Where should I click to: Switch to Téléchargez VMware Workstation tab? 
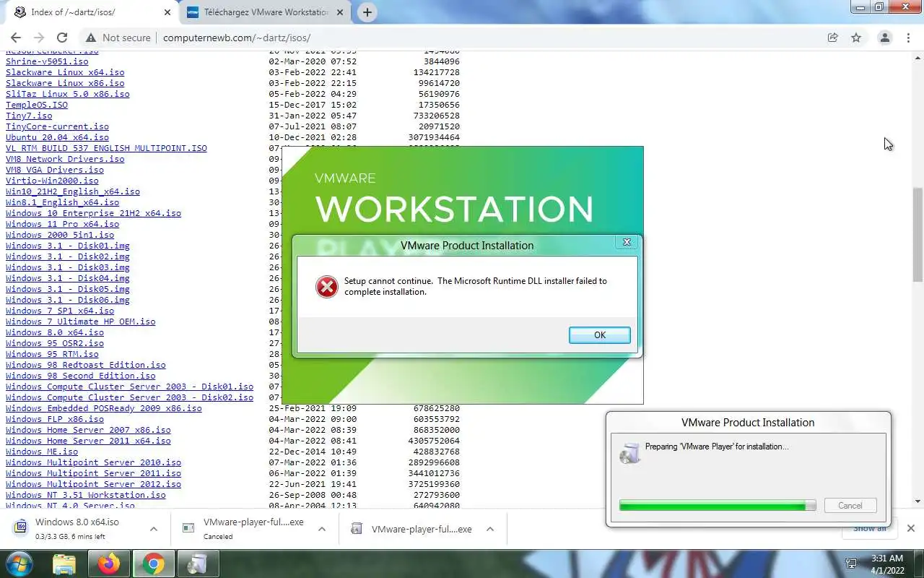265,12
